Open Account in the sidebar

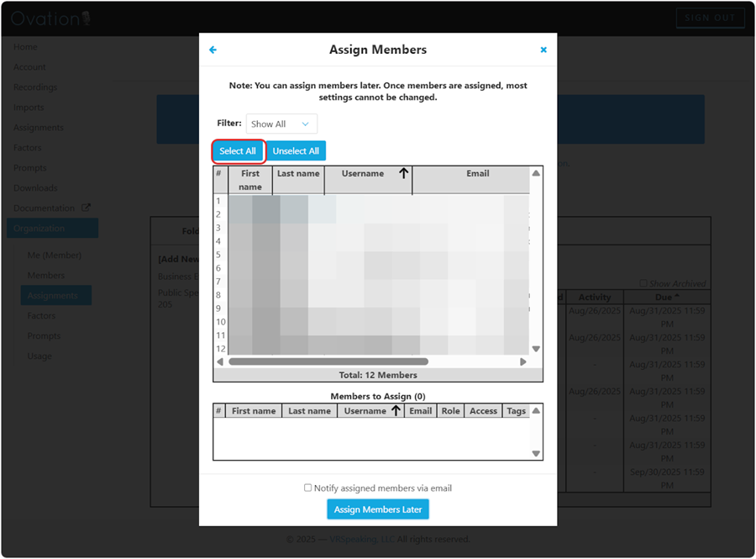click(30, 67)
